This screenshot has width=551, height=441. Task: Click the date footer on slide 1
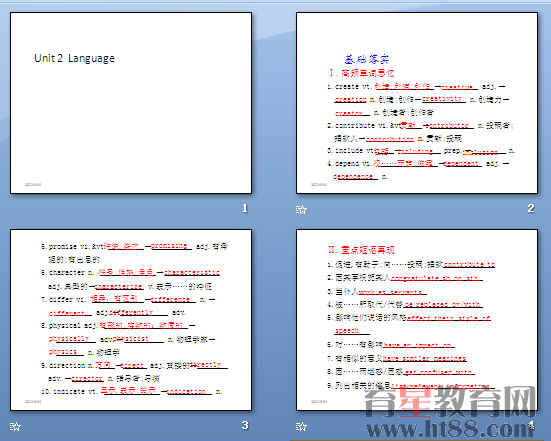(33, 184)
